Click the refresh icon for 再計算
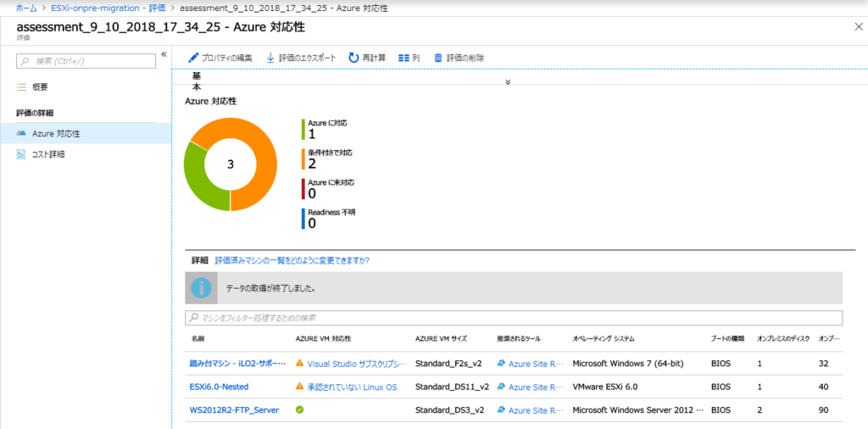Image resolution: width=868 pixels, height=429 pixels. click(x=353, y=58)
